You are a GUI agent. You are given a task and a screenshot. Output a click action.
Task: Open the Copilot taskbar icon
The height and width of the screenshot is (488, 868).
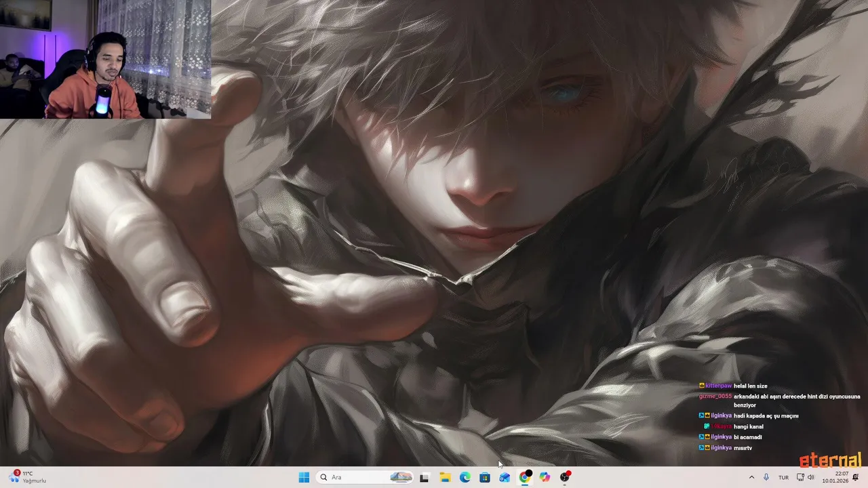pos(545,477)
